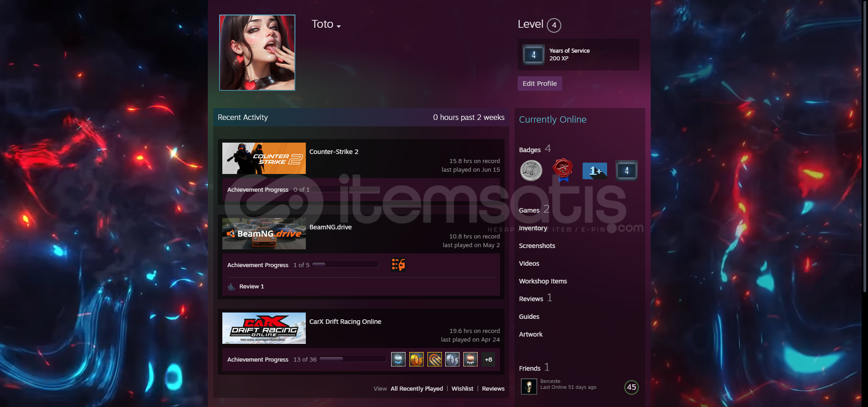Click the '10.8 hrs on record' text
Screen dimensions: 868x407
[475, 237]
